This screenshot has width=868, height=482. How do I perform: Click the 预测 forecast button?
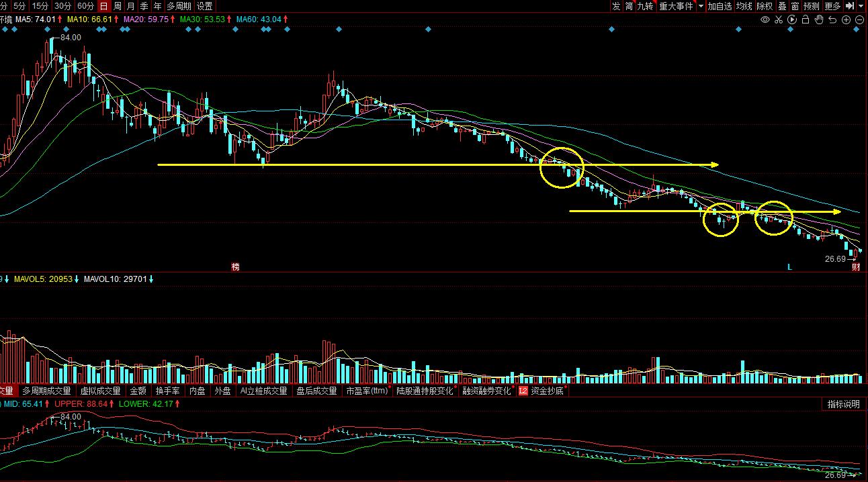click(x=812, y=6)
